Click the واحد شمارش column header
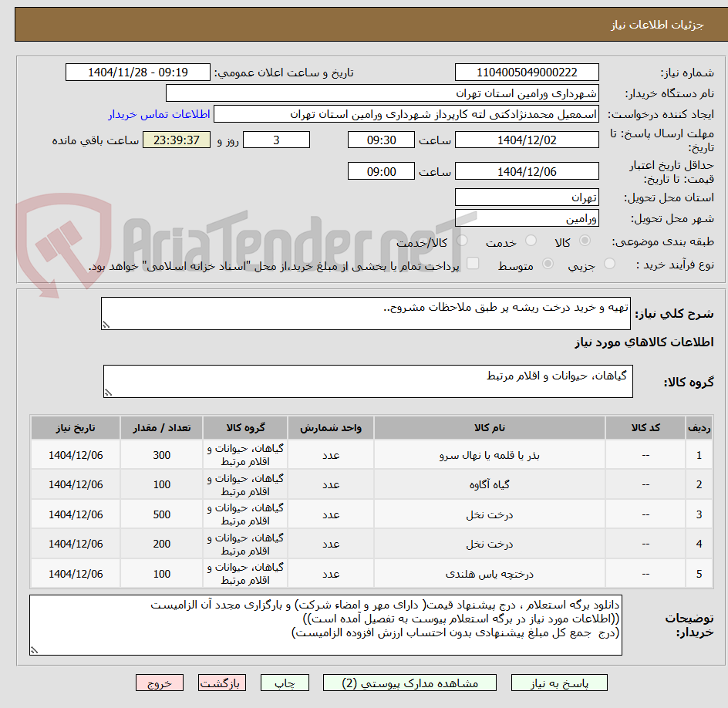 331,427
